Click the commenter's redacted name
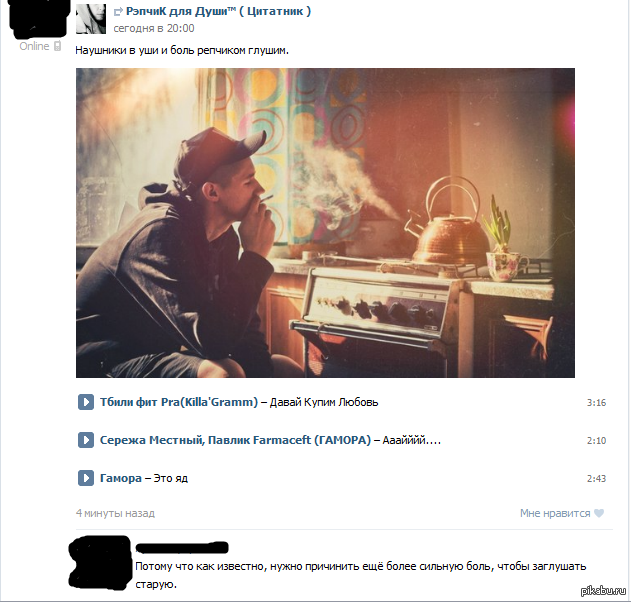631x602 pixels. (x=182, y=547)
